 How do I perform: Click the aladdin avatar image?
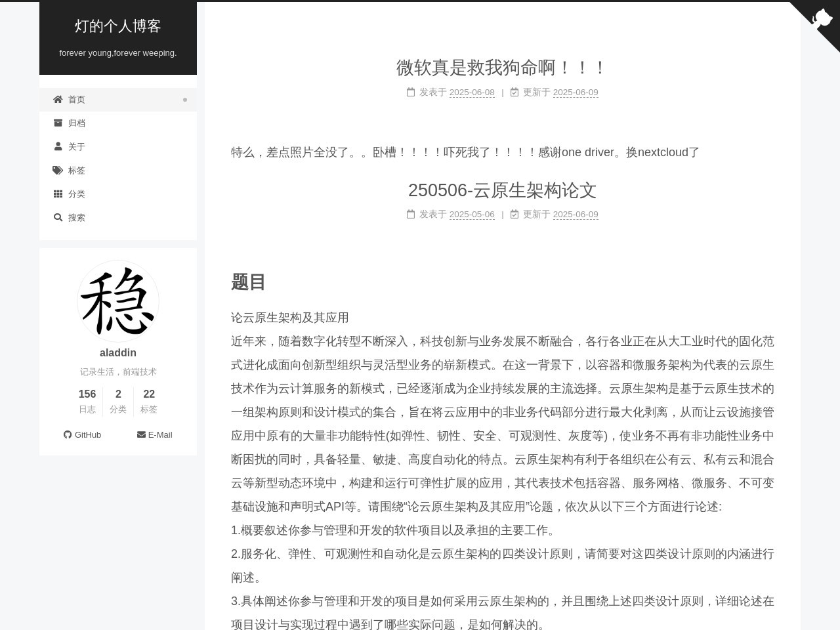click(117, 301)
